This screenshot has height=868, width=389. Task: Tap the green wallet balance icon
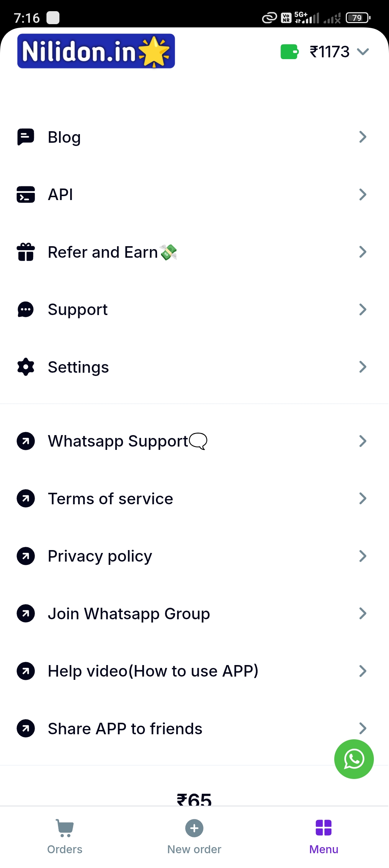click(x=289, y=52)
